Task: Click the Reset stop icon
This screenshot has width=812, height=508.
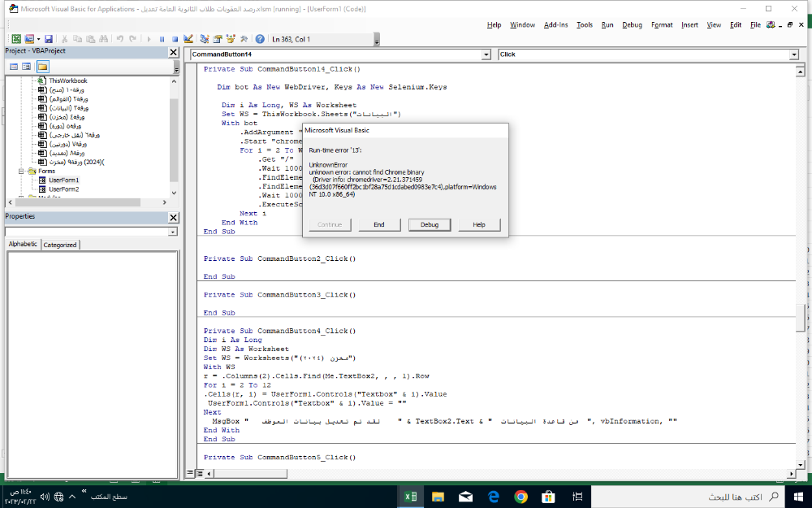Action: click(175, 39)
